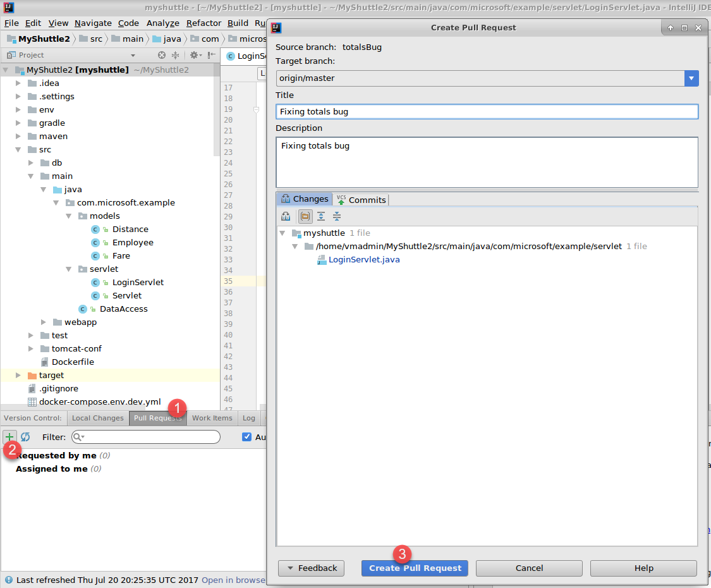Refresh the changes list with the leftmost toolbar icon

(286, 216)
